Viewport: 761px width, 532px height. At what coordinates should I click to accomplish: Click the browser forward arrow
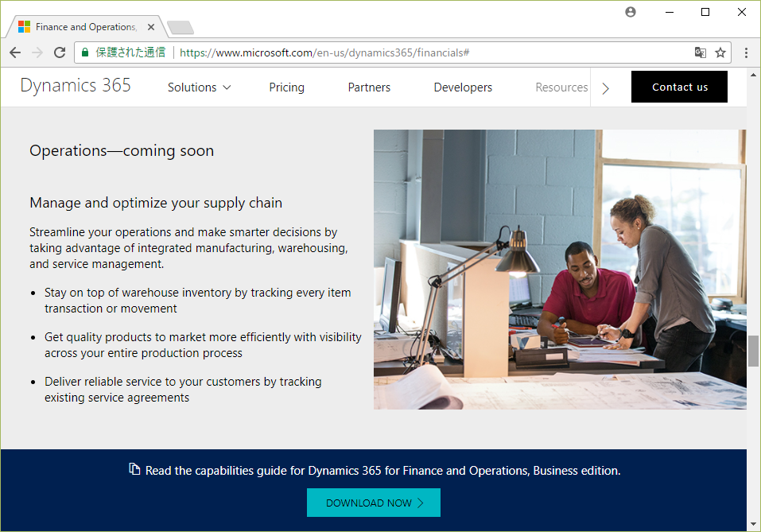37,52
